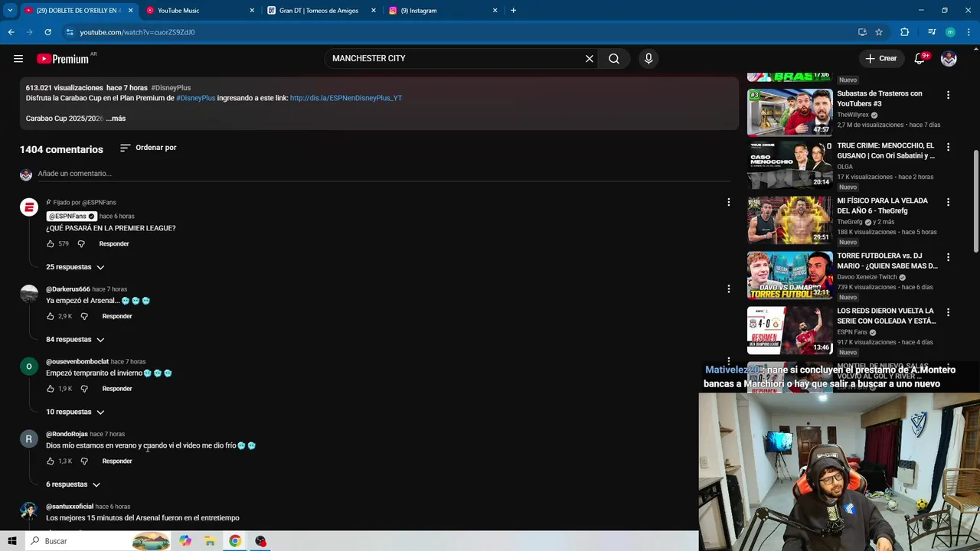Screen dimensions: 980x551
Task: Open YouTube notifications bell
Action: (x=920, y=59)
